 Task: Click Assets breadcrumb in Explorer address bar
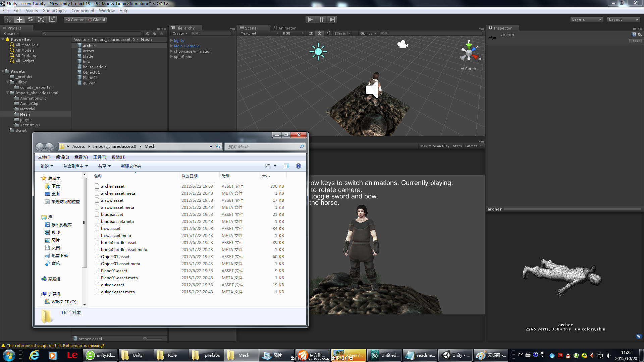[x=78, y=146]
